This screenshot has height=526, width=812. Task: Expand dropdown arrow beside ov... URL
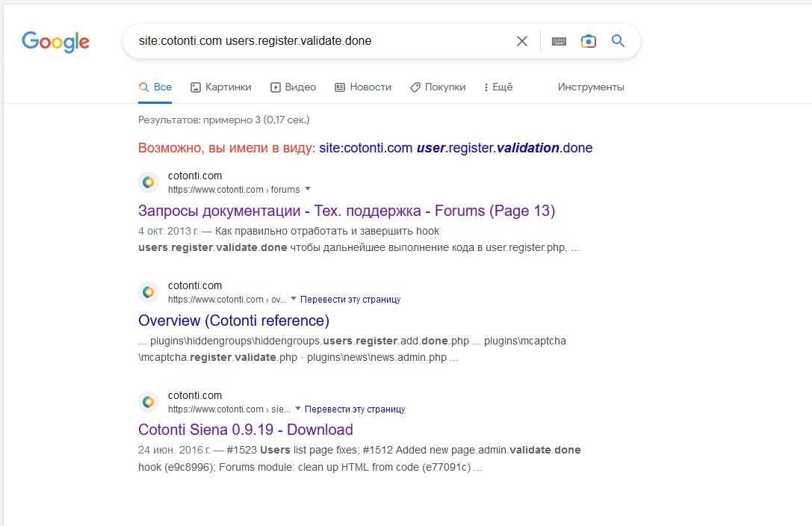coord(293,299)
